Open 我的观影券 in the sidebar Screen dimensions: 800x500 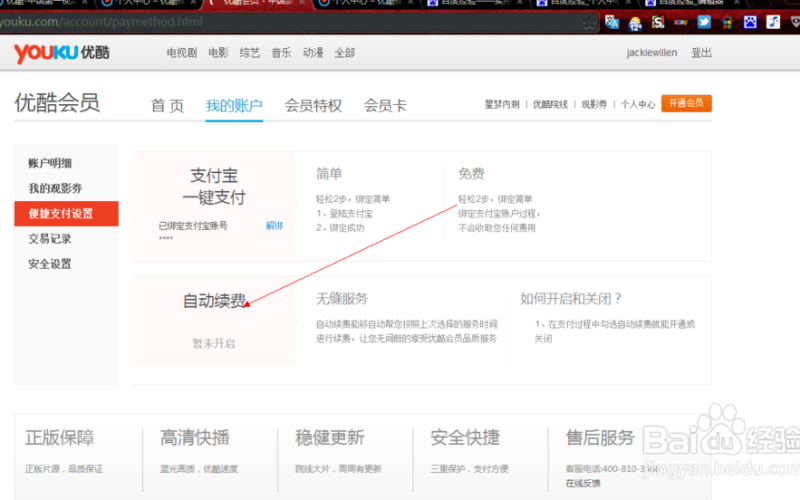click(x=55, y=188)
